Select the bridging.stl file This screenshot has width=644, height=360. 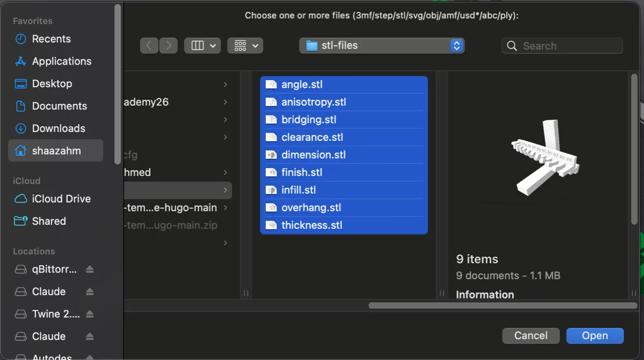[x=344, y=119]
